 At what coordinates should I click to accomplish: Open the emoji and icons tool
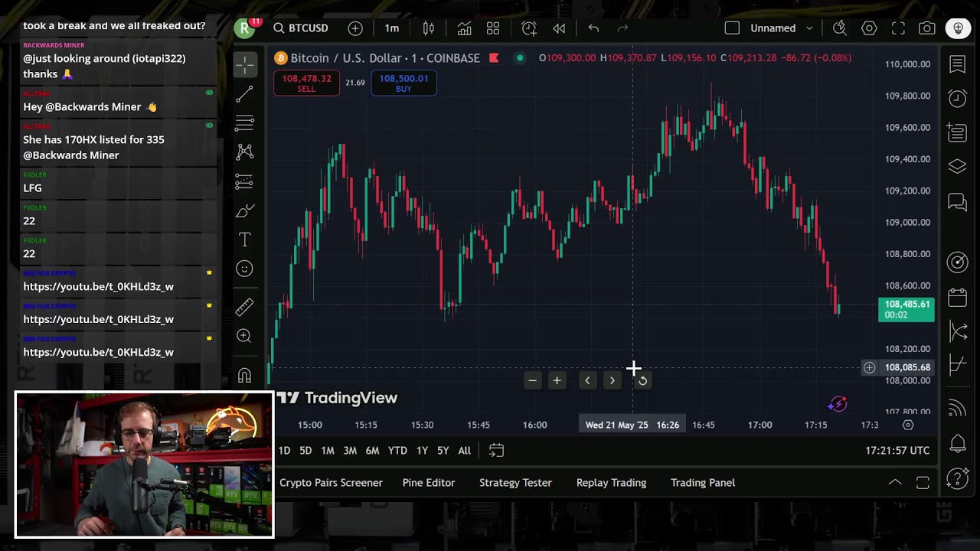[x=244, y=269]
